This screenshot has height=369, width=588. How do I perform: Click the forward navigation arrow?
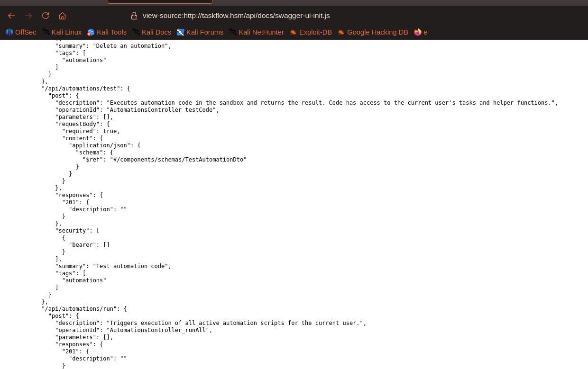click(x=28, y=16)
